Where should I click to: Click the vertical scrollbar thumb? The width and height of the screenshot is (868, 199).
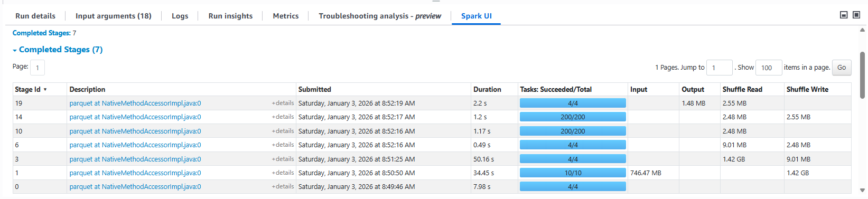862,75
